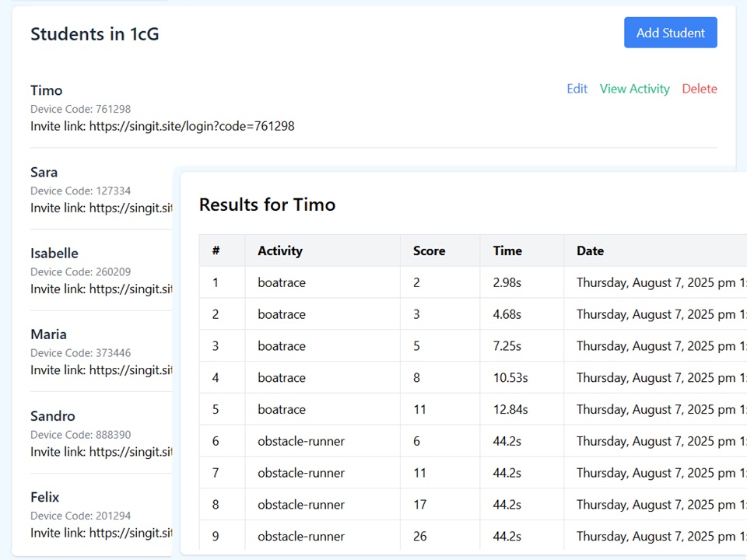Select student Maria in the list
The image size is (747, 560).
click(48, 334)
